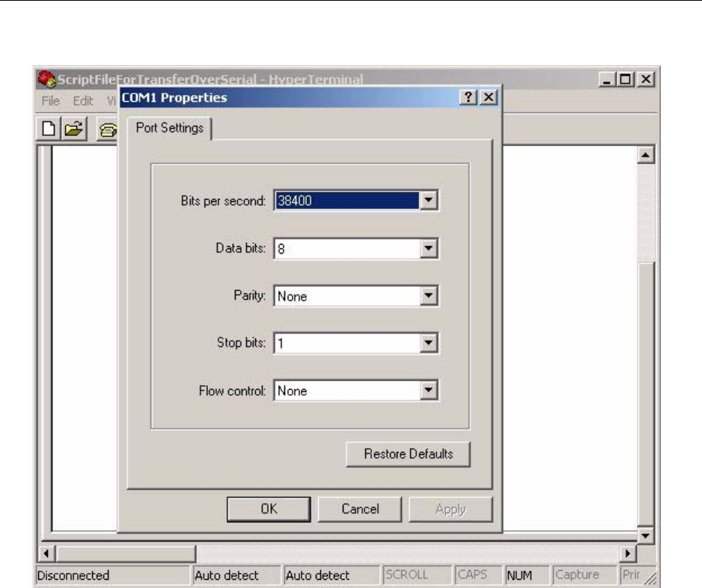Open the Stop bits dropdown

(428, 343)
